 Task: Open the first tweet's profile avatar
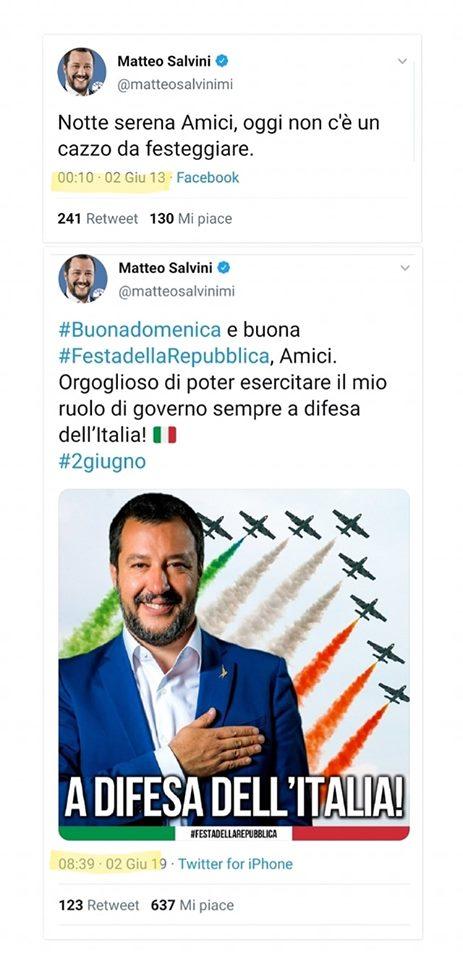(x=82, y=72)
